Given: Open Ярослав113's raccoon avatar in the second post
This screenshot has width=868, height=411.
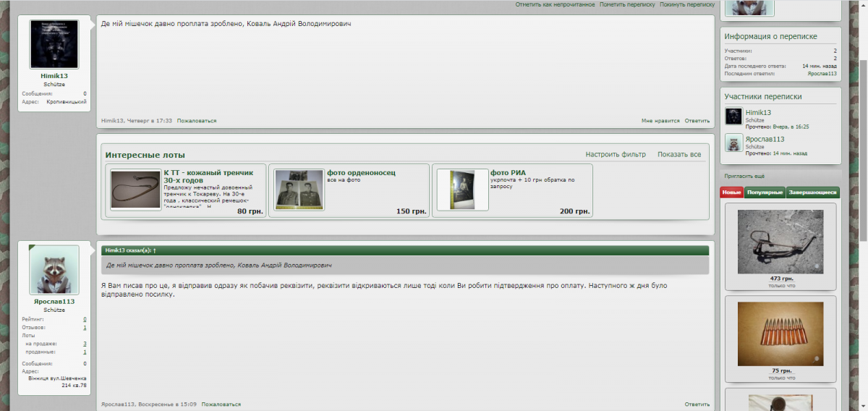Looking at the screenshot, I should pos(54,270).
